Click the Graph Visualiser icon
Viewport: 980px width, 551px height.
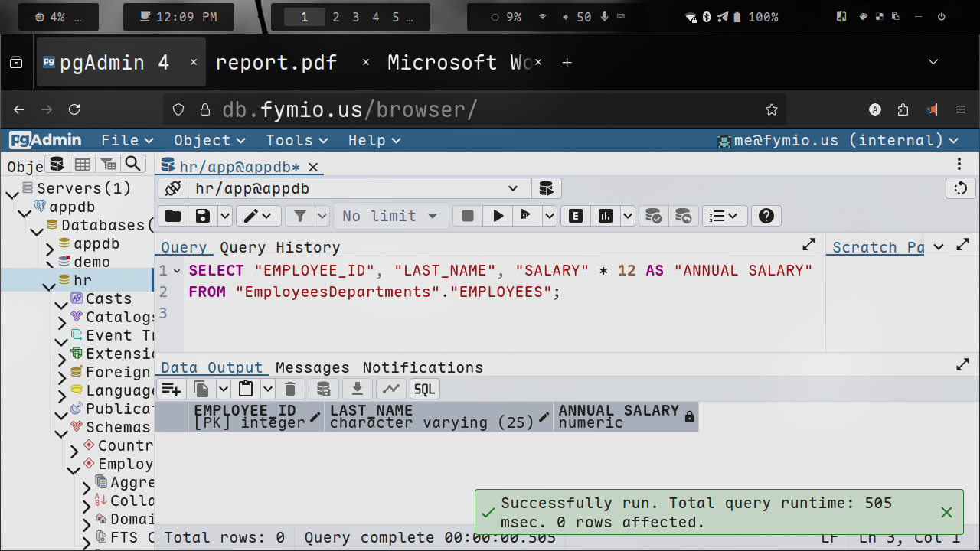[x=391, y=389]
